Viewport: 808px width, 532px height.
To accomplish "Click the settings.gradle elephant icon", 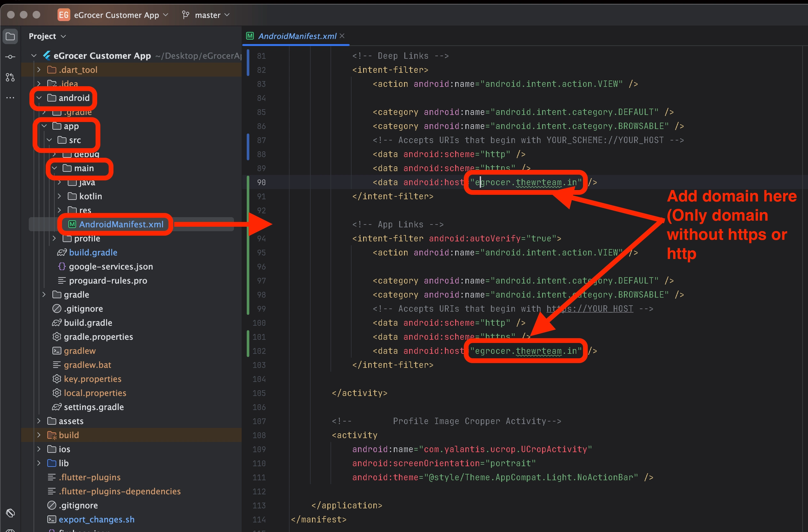I will pyautogui.click(x=57, y=407).
